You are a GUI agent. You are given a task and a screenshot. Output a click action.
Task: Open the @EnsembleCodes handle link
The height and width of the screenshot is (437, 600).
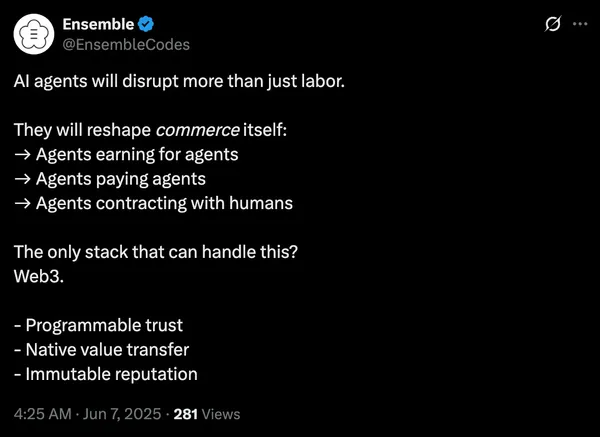126,45
